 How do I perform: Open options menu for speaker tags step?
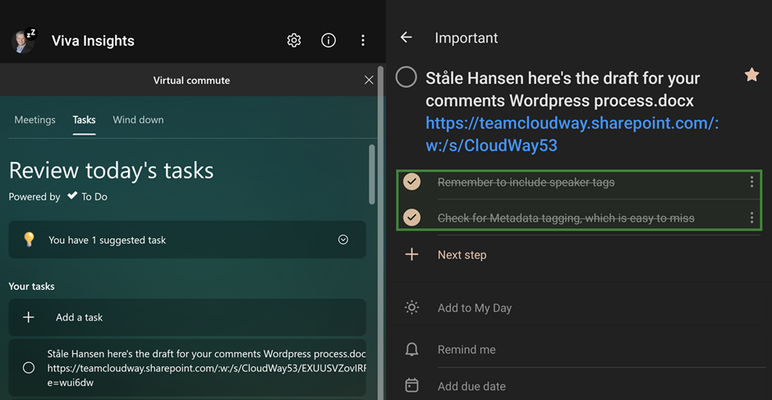point(751,182)
